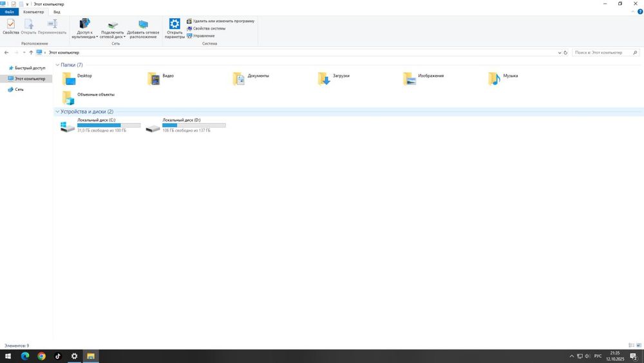This screenshot has width=644, height=363.
Task: Switch to the Вид ribbon tab
Action: [57, 12]
